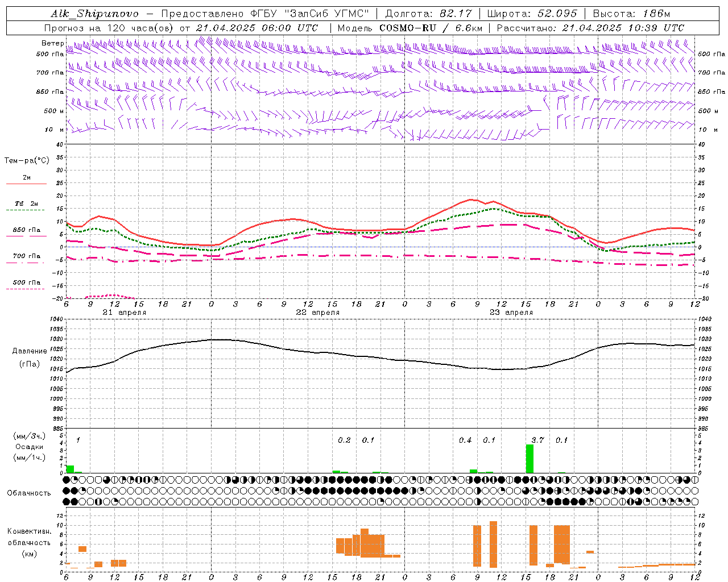Screen dimensions: 728x582
Task: Click "Прогноз на 120 часа(ов)" forecast text
Action: coord(110,28)
